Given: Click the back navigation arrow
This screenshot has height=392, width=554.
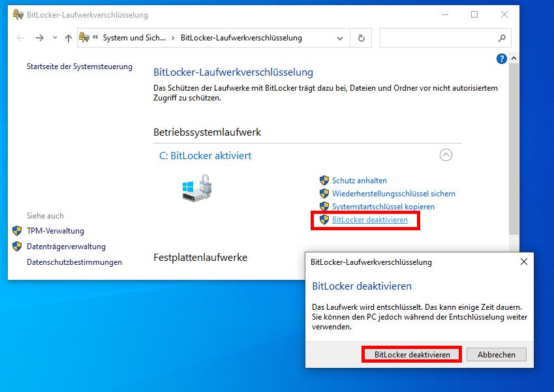Looking at the screenshot, I should click(x=20, y=38).
